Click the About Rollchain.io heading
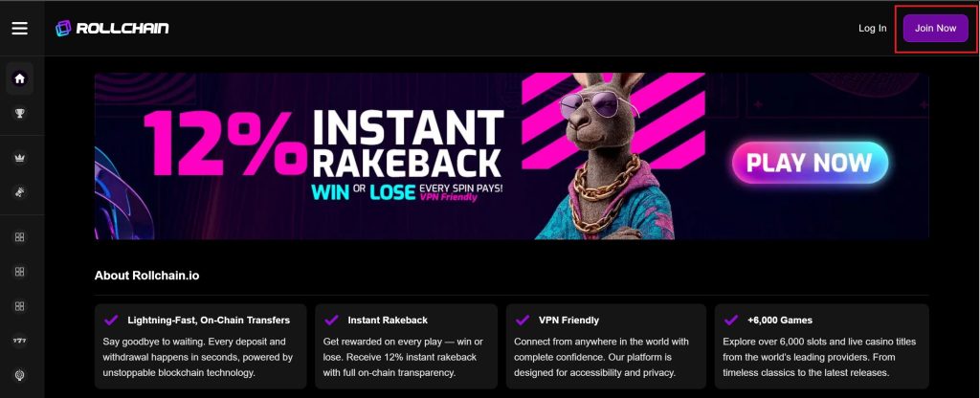Image resolution: width=980 pixels, height=398 pixels. (x=146, y=276)
